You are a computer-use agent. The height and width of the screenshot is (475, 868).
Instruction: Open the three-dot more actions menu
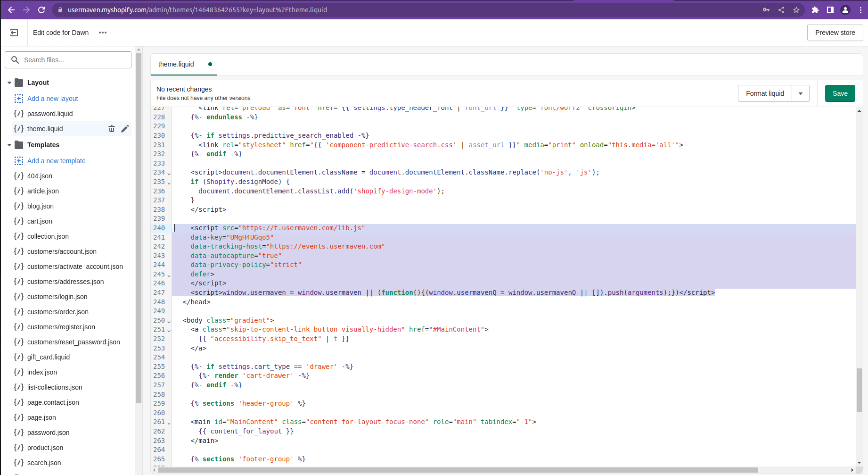pos(103,33)
